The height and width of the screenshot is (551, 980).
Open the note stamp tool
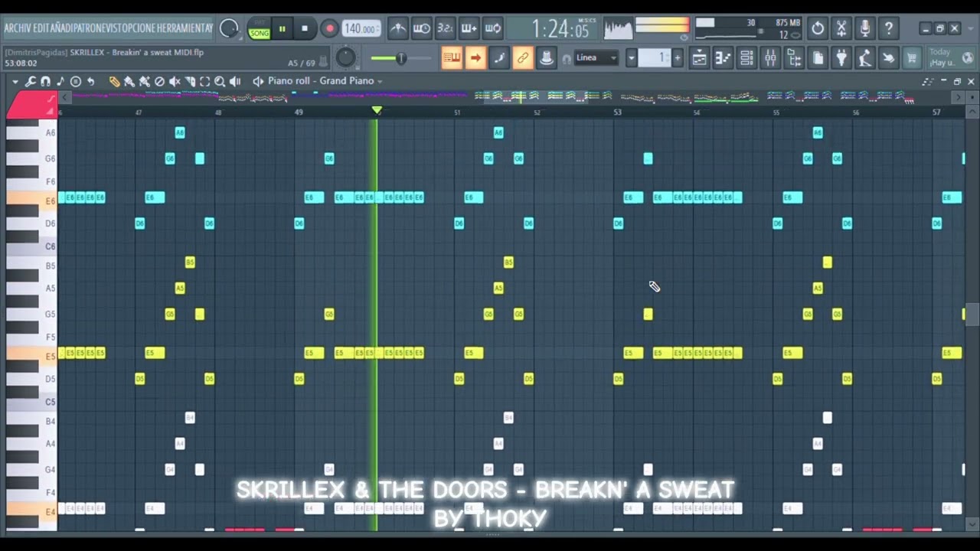click(60, 81)
